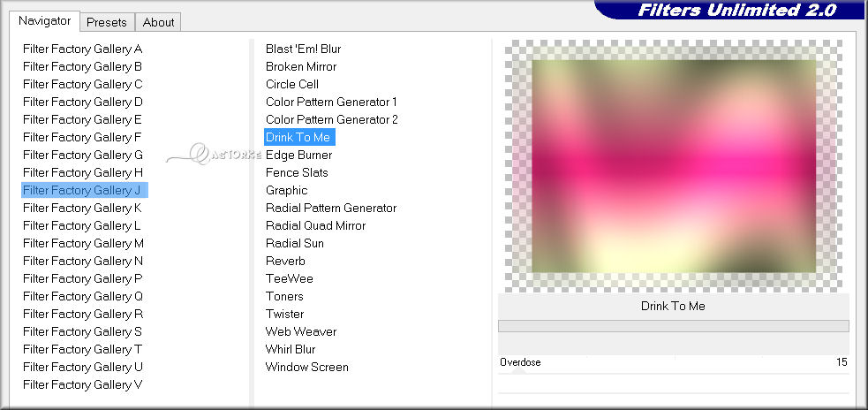Choose the Radial Sun filter
868x410 pixels.
pos(295,243)
